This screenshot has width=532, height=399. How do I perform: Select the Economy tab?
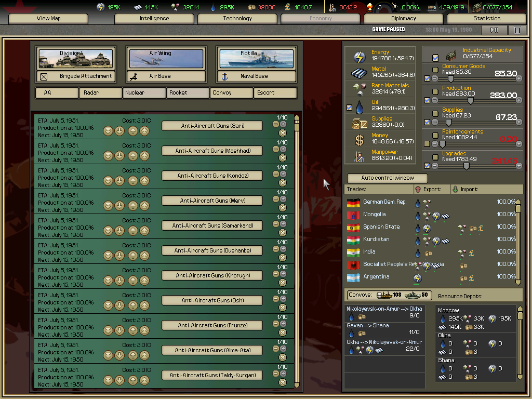coord(321,19)
